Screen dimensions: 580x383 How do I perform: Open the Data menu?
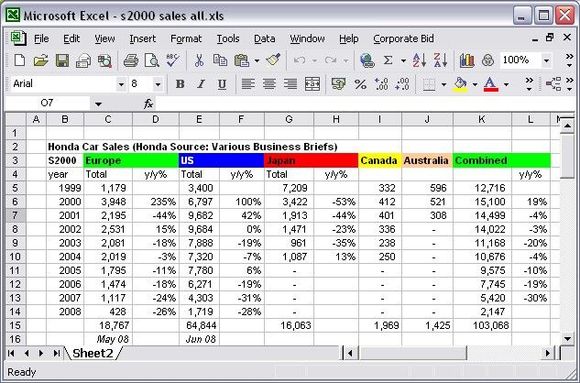(264, 38)
